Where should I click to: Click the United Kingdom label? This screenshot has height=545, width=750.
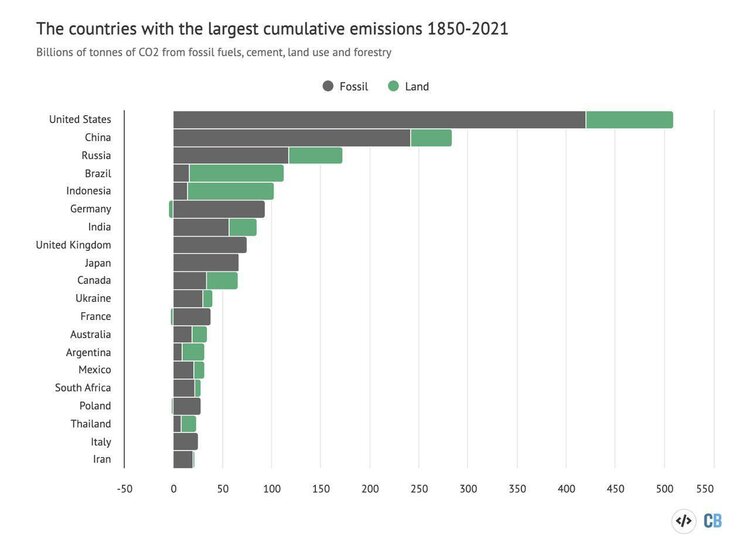click(x=73, y=245)
